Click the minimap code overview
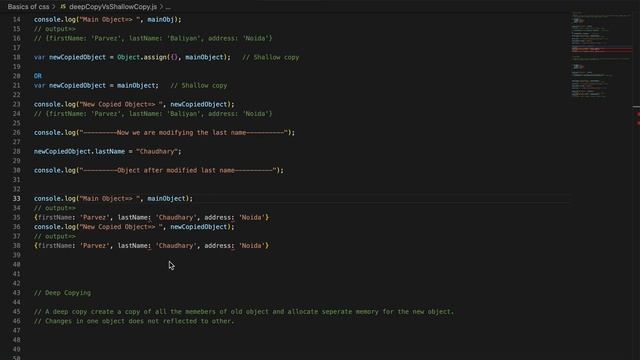Viewport: 640px width, 360px height. [x=601, y=55]
